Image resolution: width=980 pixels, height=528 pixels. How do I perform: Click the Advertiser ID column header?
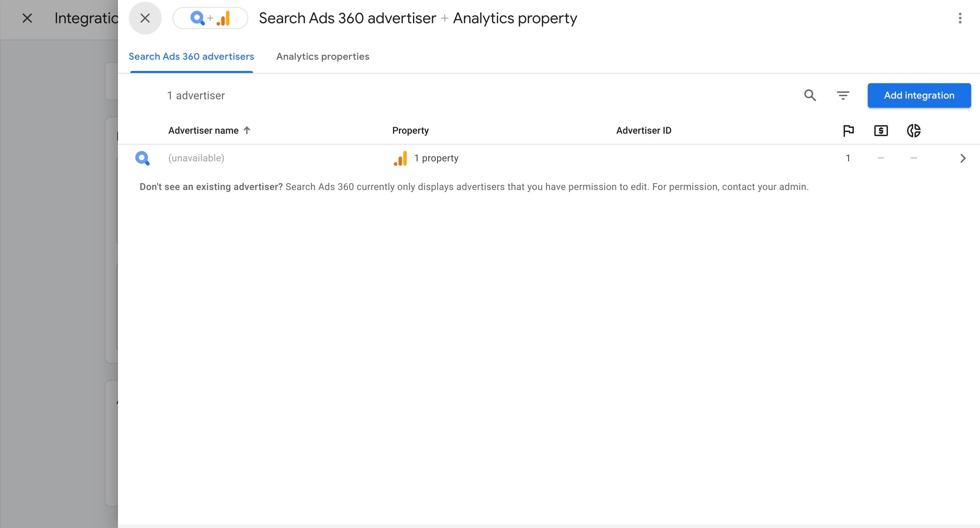[x=643, y=131]
